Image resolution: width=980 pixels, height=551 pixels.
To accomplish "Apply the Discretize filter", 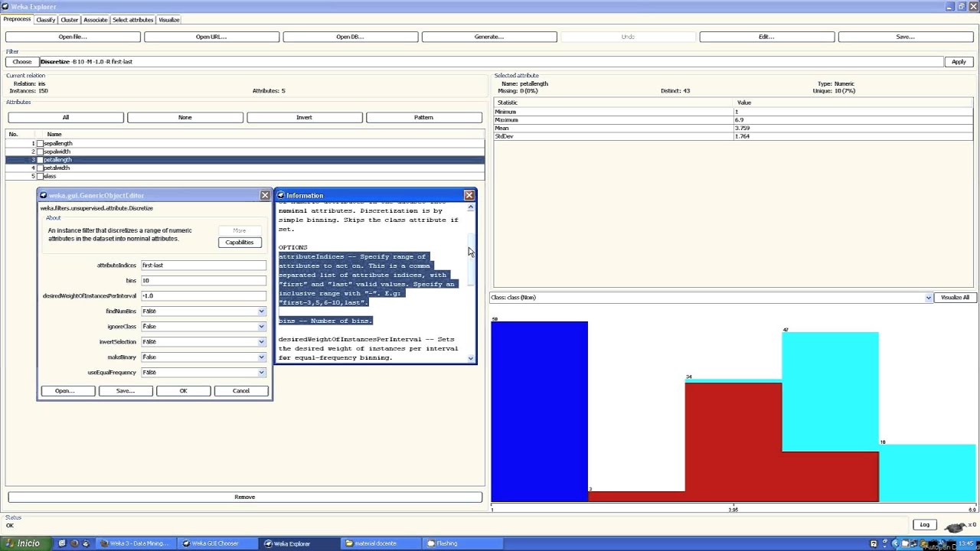I will pos(959,61).
